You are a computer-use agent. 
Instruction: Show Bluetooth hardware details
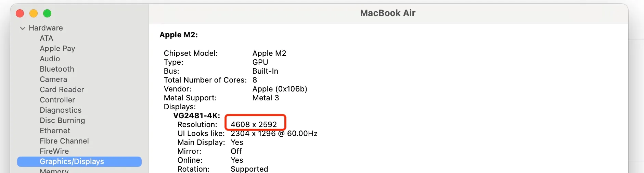tap(57, 69)
